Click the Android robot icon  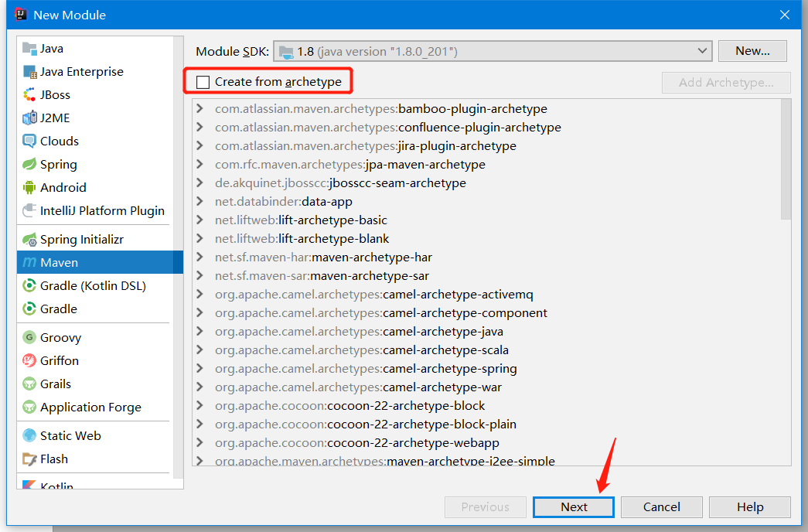29,188
